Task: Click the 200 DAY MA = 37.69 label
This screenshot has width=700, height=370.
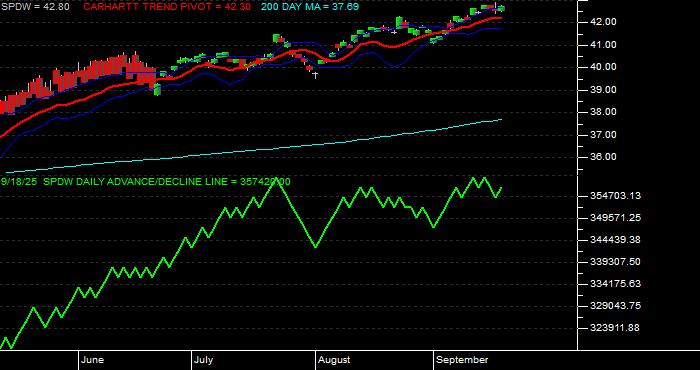Action: [310, 7]
